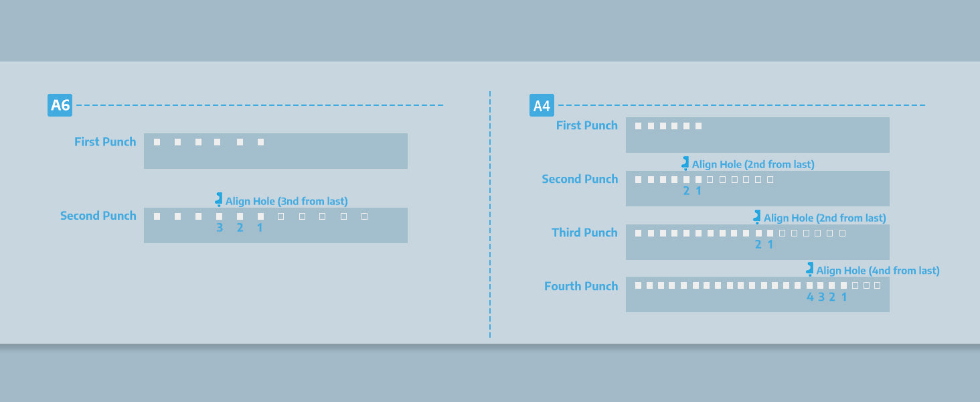Click the "Align Hole (4nd from last)" text
This screenshot has width=980, height=402.
click(878, 271)
